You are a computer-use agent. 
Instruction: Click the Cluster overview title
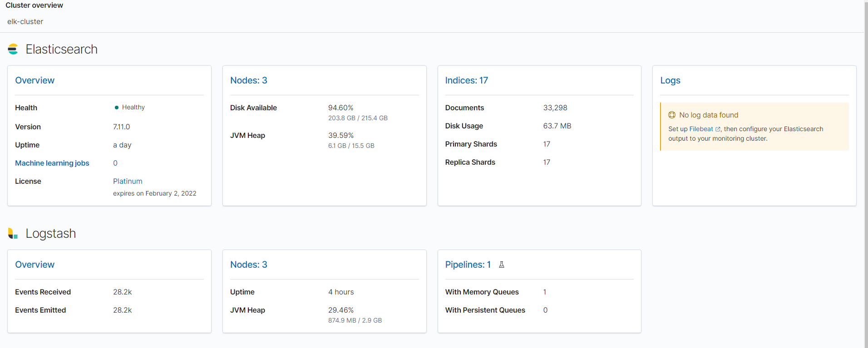pos(35,5)
